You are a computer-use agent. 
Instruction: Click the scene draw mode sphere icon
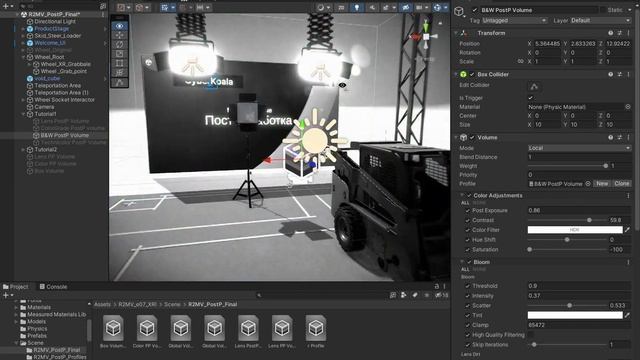coord(321,7)
